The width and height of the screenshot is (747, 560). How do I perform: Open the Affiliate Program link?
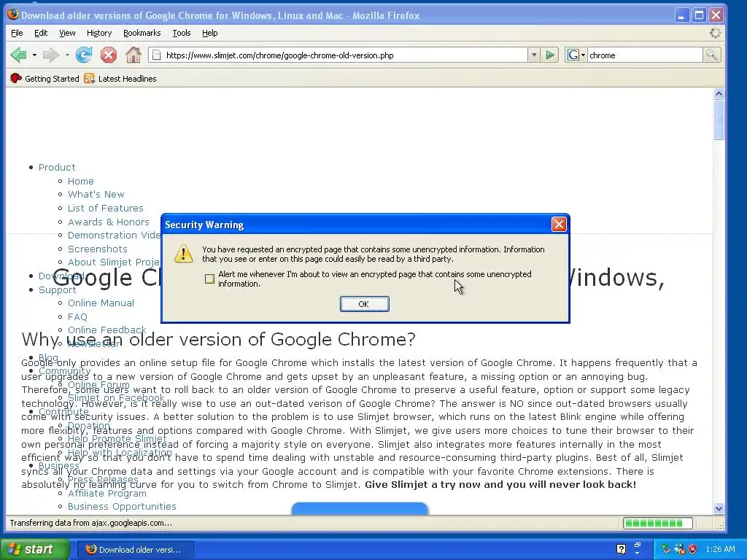pos(107,494)
